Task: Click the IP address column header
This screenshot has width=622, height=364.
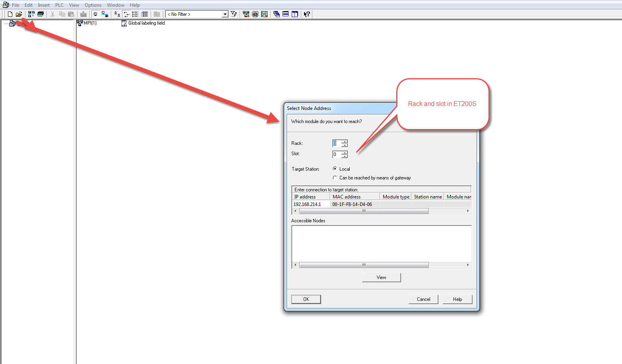Action: click(x=310, y=196)
